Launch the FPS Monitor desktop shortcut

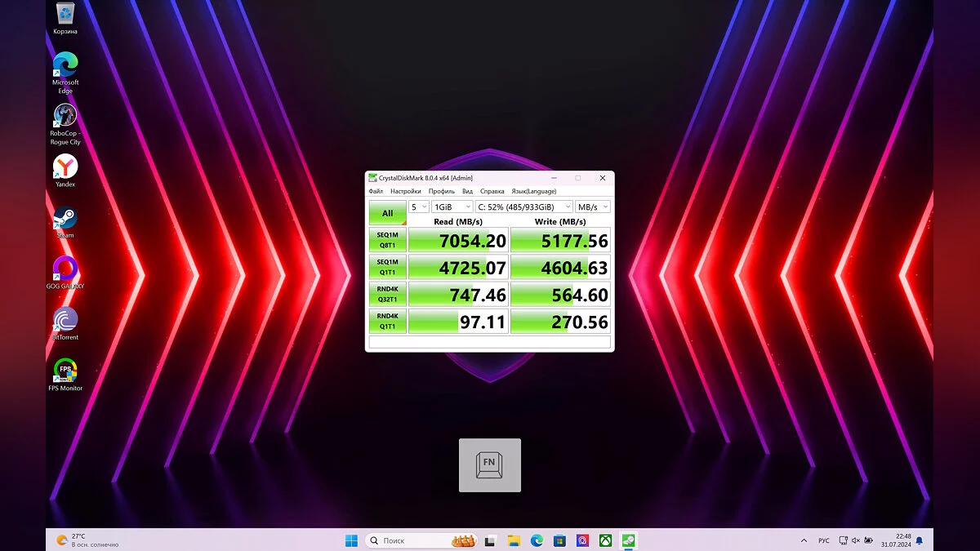tap(65, 375)
